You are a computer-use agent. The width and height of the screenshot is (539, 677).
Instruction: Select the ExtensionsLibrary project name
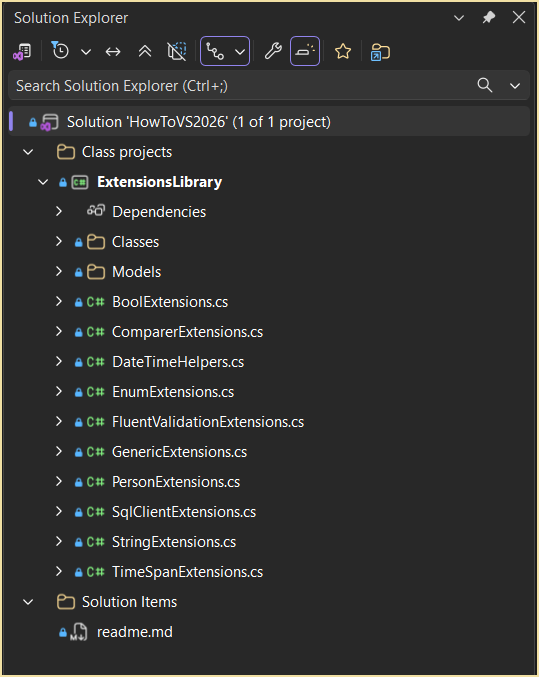tap(159, 182)
